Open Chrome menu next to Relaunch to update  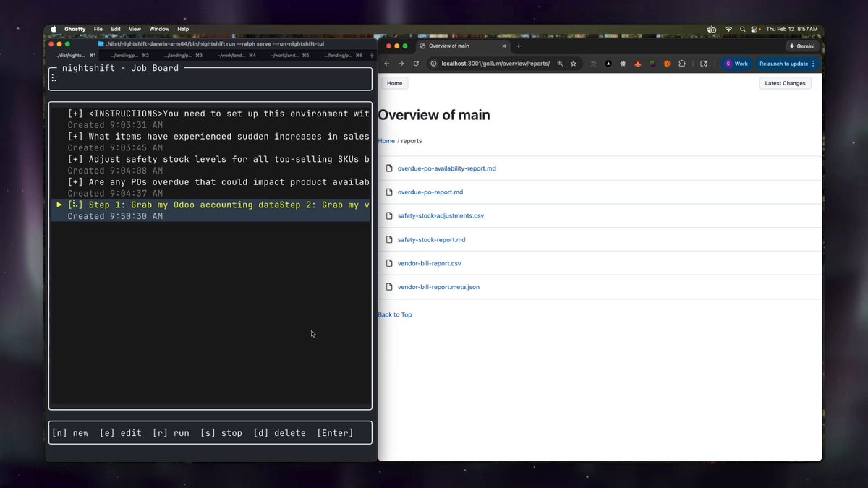814,64
